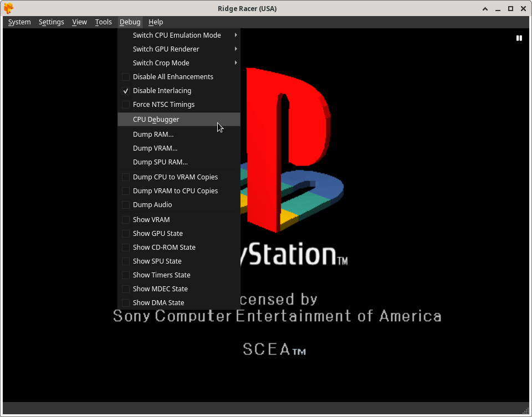Expand Switch CPU Emulation Mode submenu
The height and width of the screenshot is (417, 532).
(x=179, y=35)
